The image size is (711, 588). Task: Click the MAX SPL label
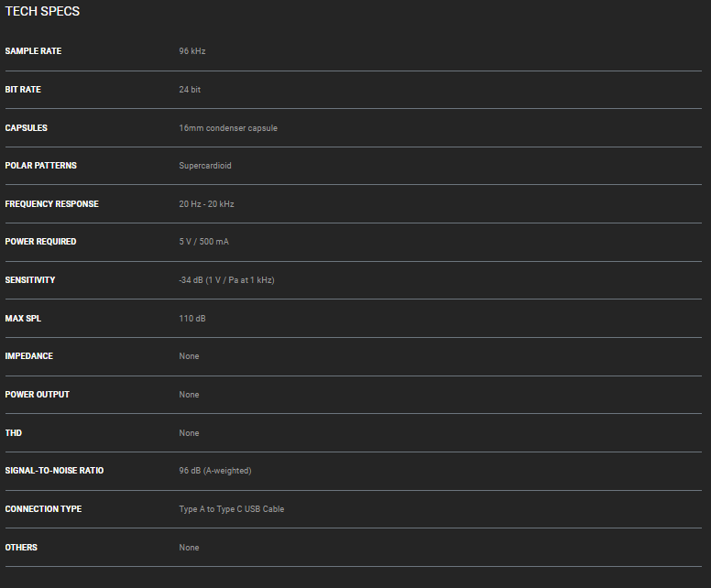tap(23, 319)
